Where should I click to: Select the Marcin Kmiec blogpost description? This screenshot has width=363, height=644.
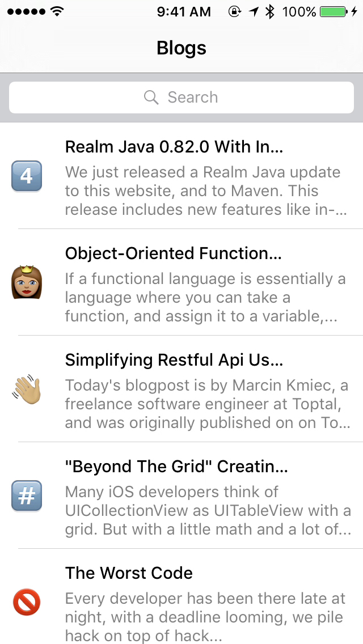tap(206, 404)
